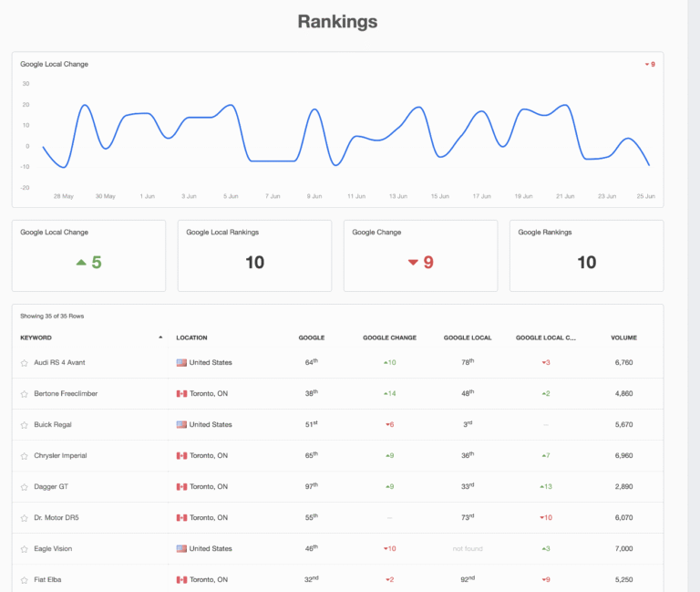Viewport: 700px width, 592px height.
Task: Click the Canada flag in Dagger GT row
Action: point(181,486)
